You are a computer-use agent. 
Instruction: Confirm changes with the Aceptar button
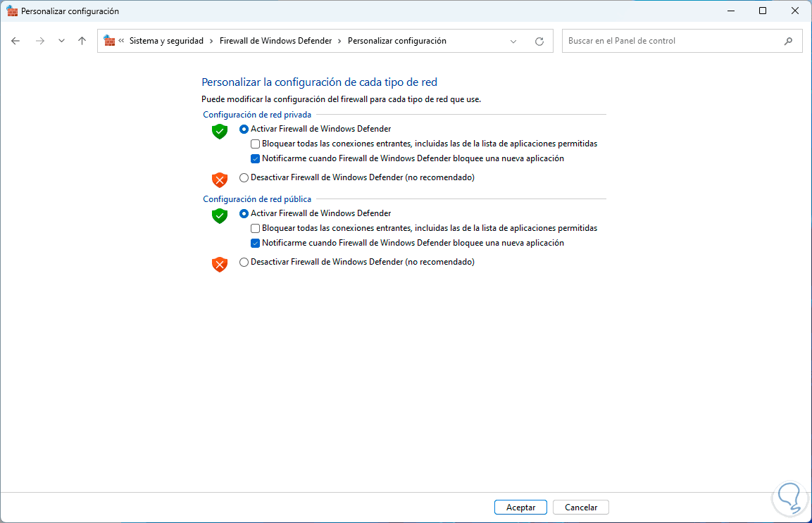(x=520, y=508)
